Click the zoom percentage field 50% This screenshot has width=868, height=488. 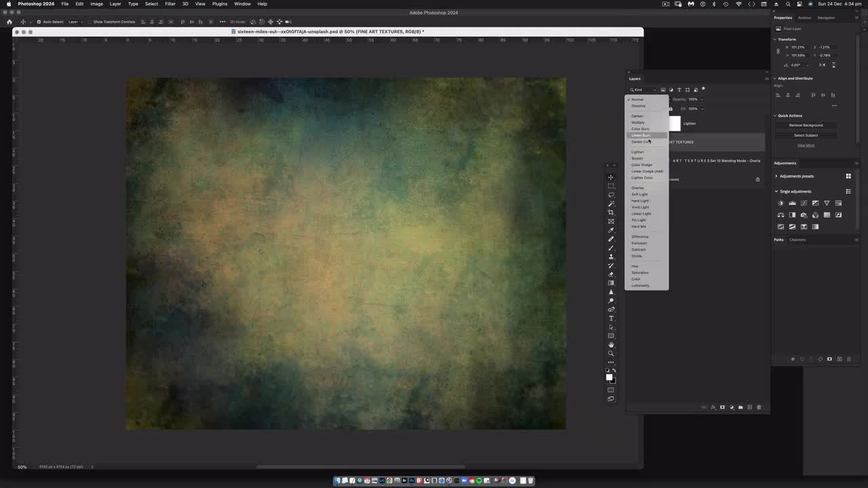pyautogui.click(x=22, y=467)
